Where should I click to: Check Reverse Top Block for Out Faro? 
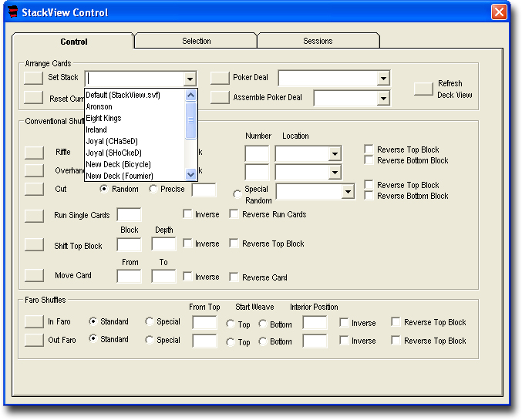pos(396,340)
